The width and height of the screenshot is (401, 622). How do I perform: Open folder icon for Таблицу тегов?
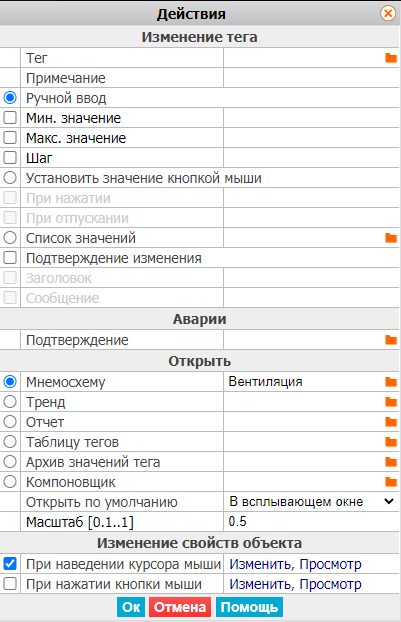click(x=391, y=442)
